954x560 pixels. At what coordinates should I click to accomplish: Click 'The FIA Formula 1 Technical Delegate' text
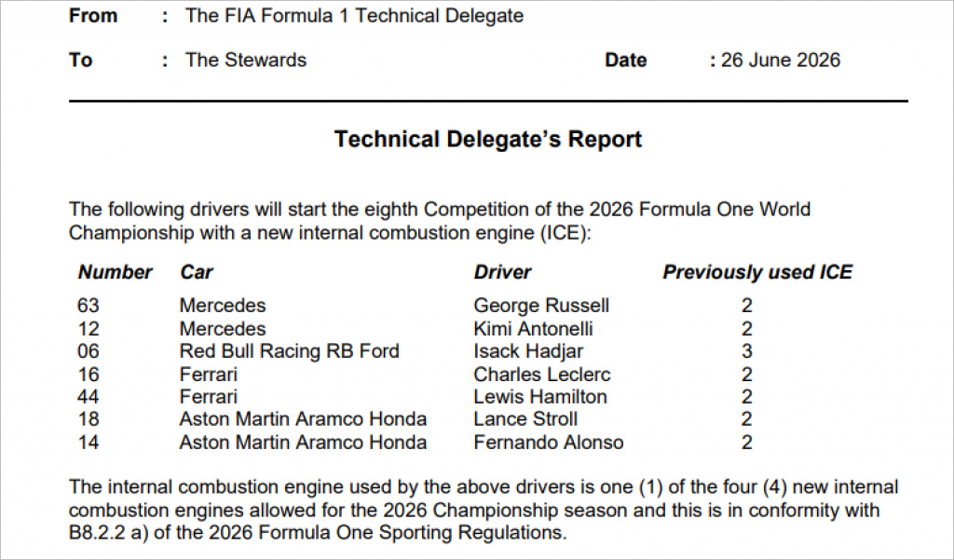[x=355, y=15]
